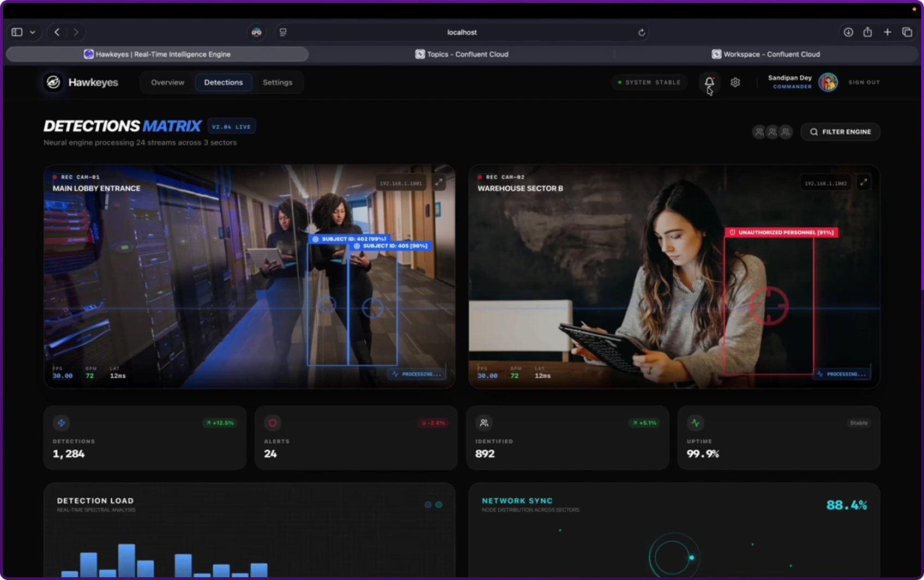The image size is (924, 580).
Task: Open the notifications bell
Action: [x=709, y=82]
